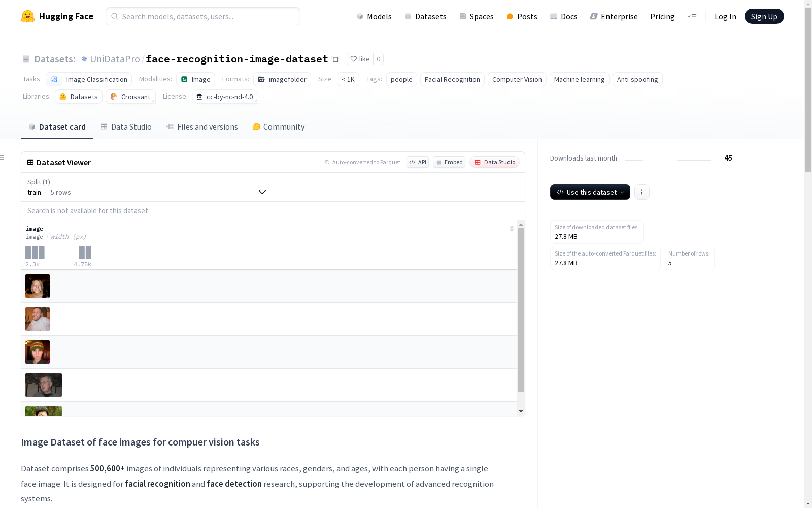Open the Community tab

tap(279, 127)
